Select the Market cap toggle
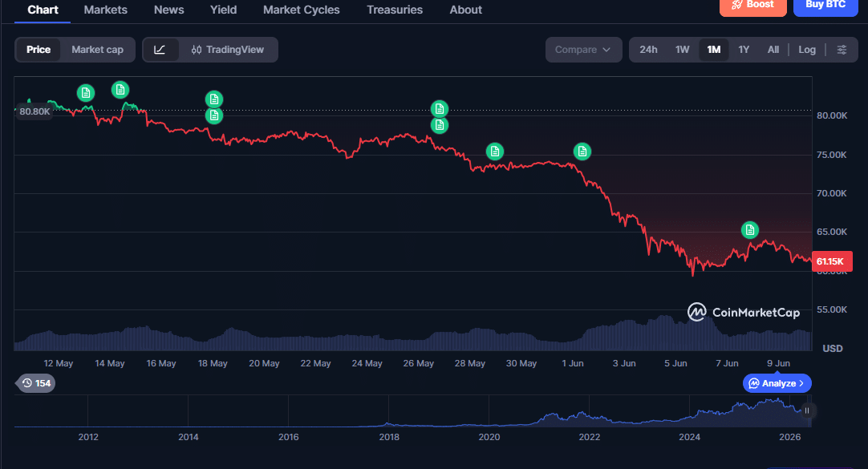Image resolution: width=868 pixels, height=469 pixels. (x=97, y=50)
